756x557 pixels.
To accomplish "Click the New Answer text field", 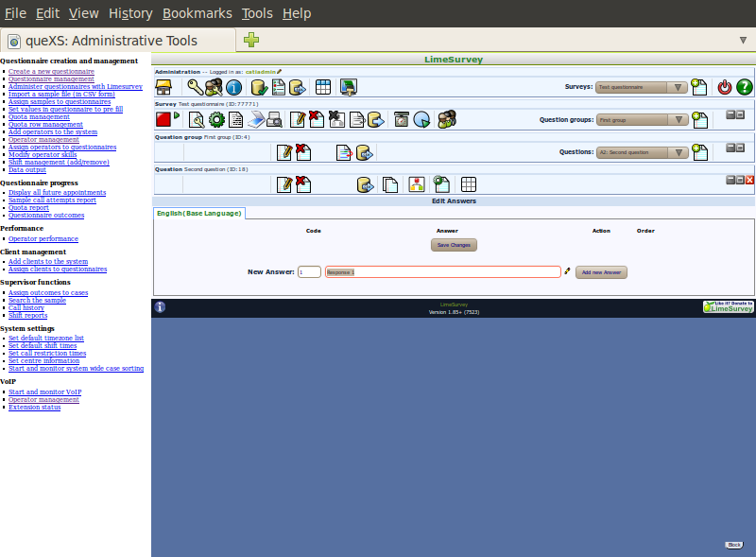I will coord(442,272).
